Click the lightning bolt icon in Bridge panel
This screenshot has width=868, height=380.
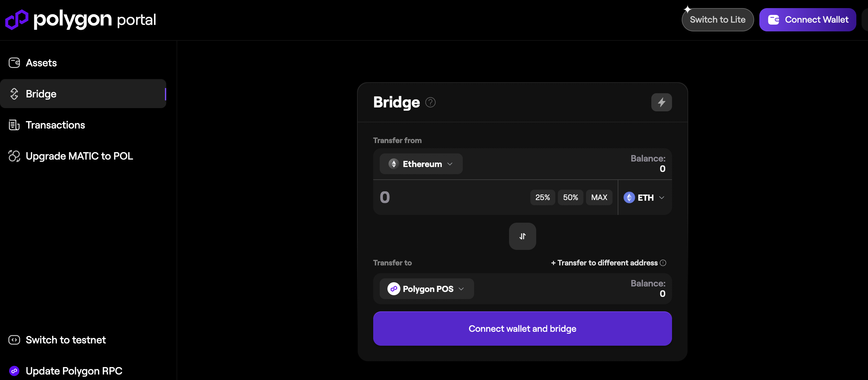click(x=661, y=102)
